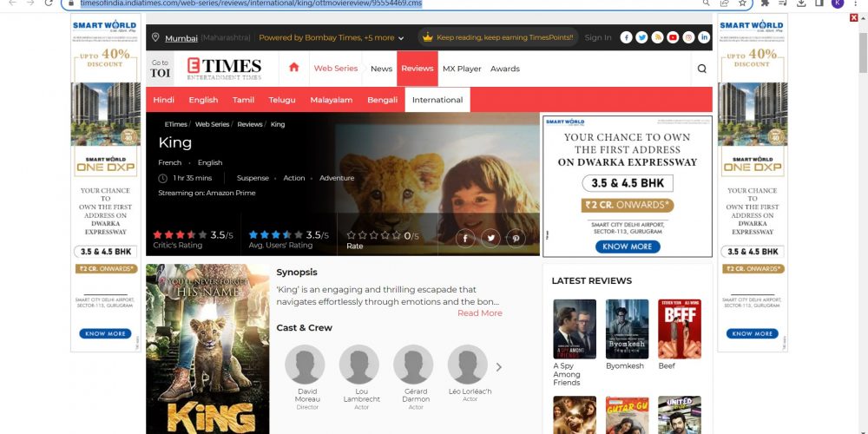Switch to the English reviews tab
This screenshot has height=434, width=868.
[203, 100]
